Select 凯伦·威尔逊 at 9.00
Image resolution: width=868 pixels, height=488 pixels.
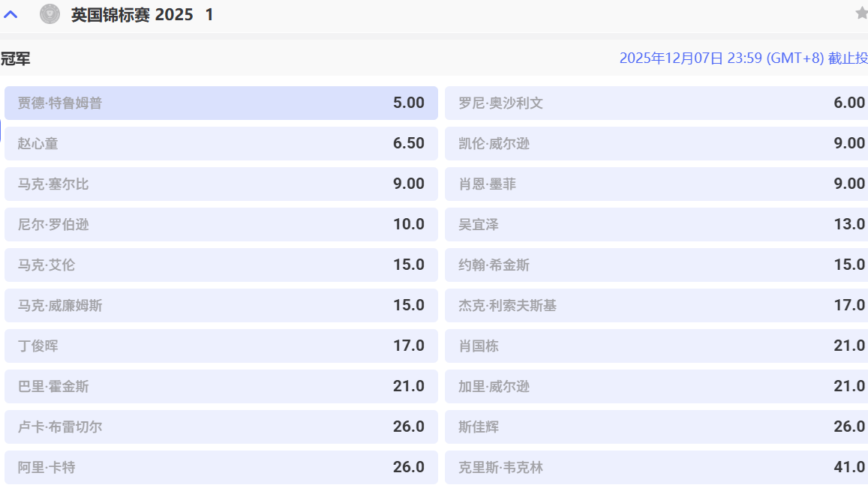(656, 143)
